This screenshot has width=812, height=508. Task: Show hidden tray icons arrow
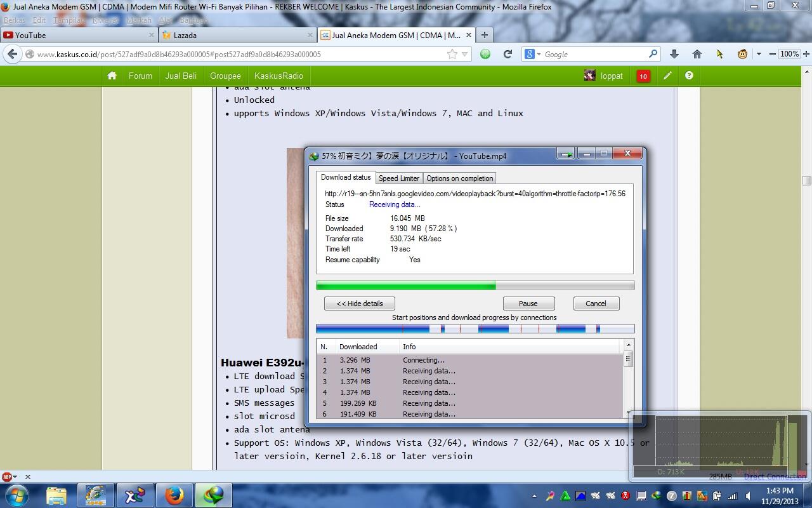pos(534,496)
